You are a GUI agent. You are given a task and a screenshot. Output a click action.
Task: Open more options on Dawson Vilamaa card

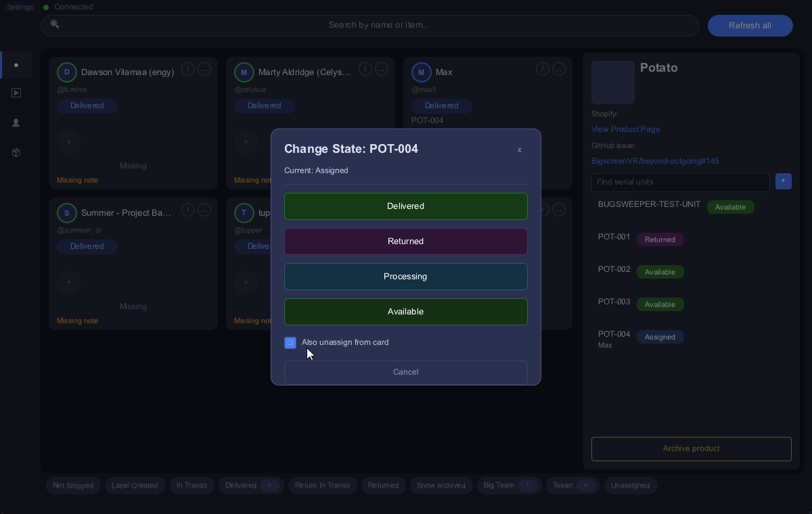pos(204,69)
